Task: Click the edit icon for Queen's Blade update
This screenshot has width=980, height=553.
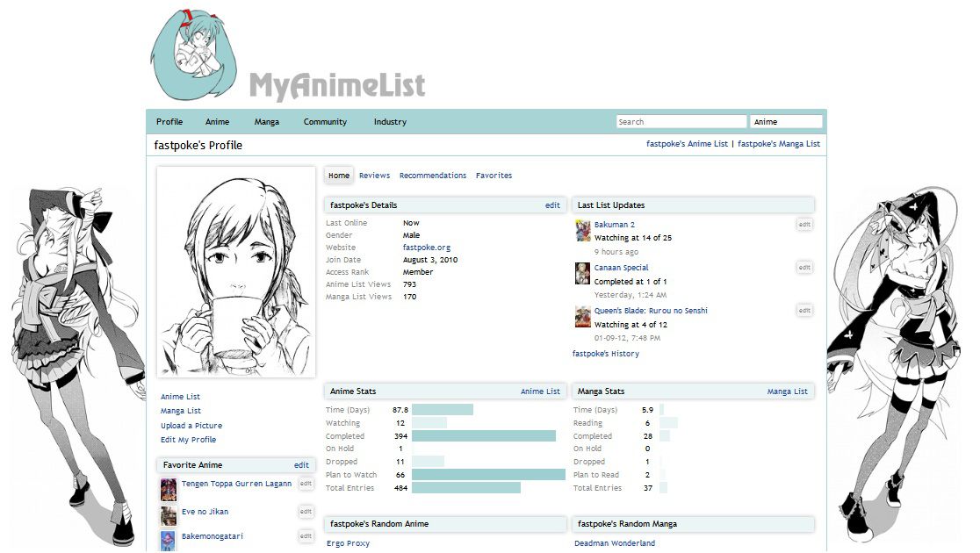Action: (804, 310)
